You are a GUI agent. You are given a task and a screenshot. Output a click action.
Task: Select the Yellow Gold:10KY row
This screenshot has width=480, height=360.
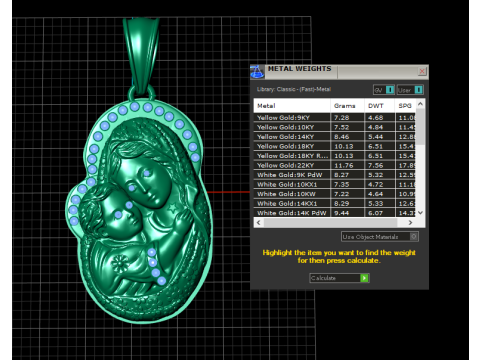pyautogui.click(x=335, y=127)
